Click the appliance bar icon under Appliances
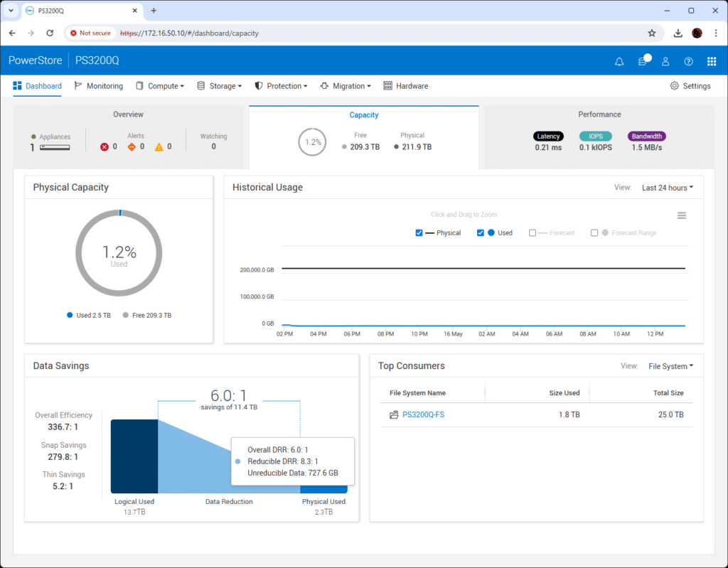 click(55, 147)
